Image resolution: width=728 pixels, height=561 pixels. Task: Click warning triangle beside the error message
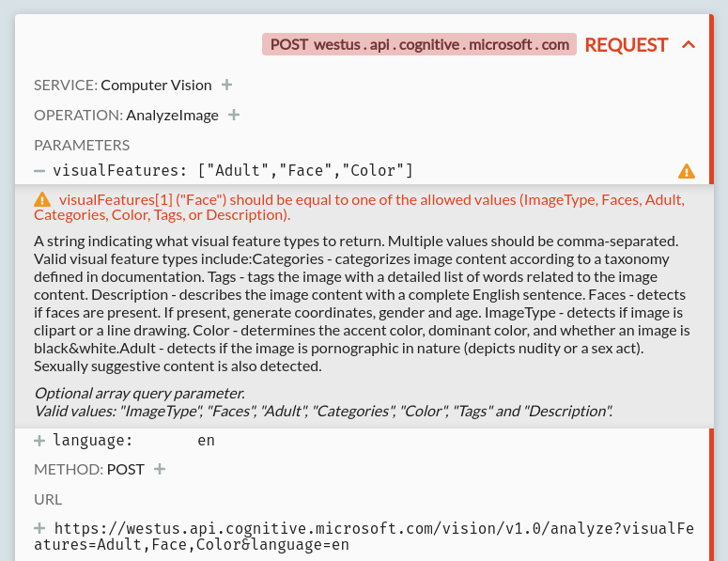[x=42, y=199]
